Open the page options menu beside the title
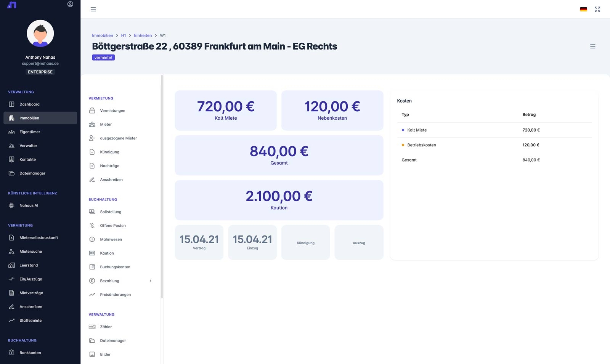This screenshot has width=610, height=364. pos(592,47)
